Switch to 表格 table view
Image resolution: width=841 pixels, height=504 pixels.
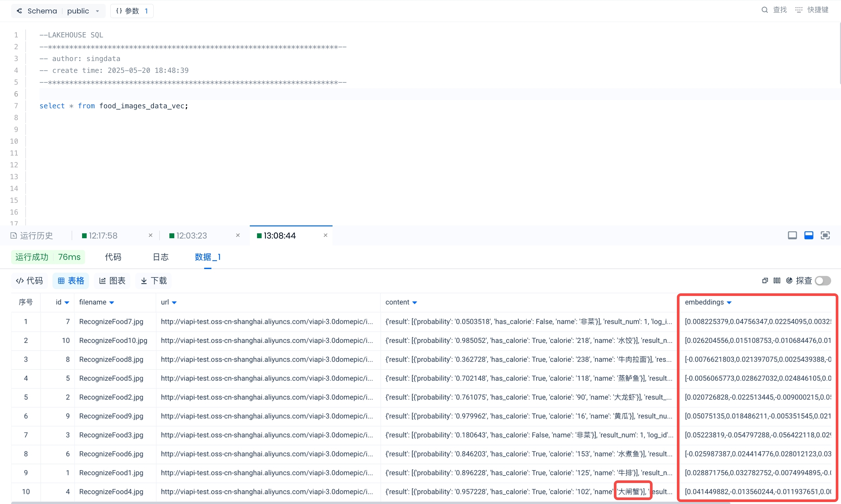point(71,281)
